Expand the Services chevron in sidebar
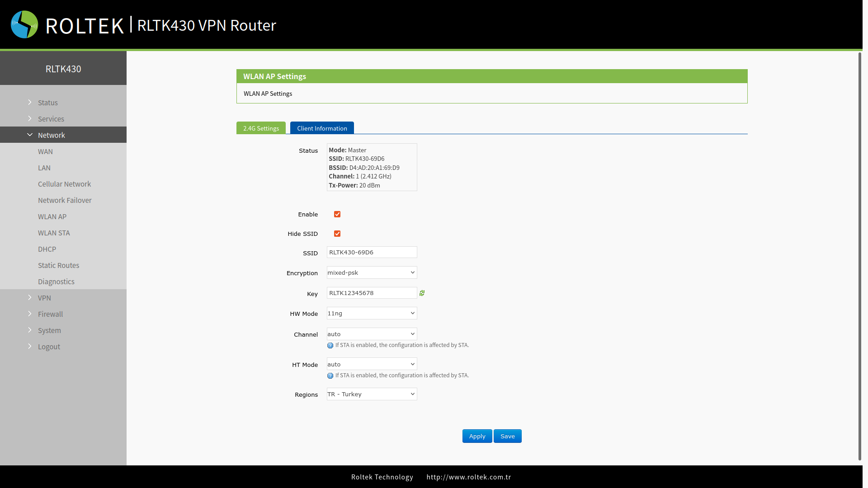The width and height of the screenshot is (868, 488). pos(30,118)
